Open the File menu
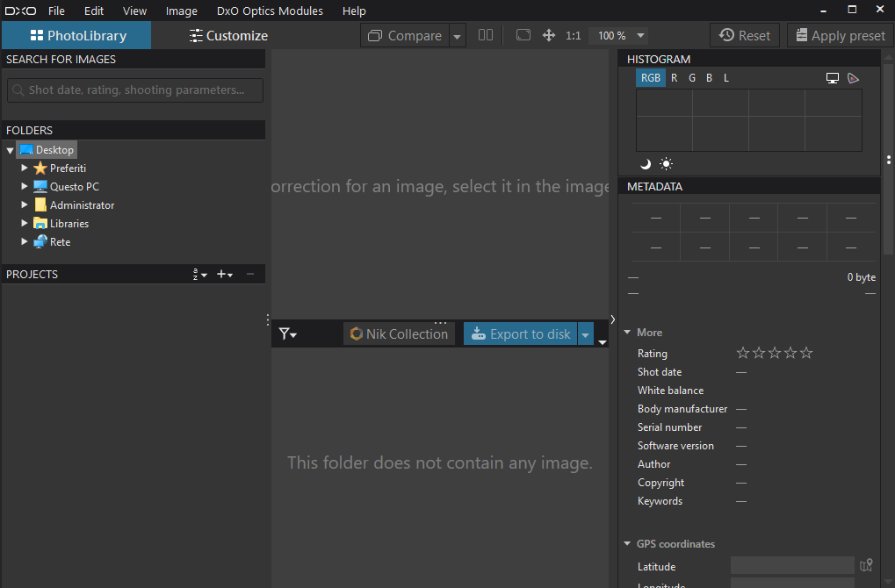Viewport: 895px width, 588px height. pos(56,11)
